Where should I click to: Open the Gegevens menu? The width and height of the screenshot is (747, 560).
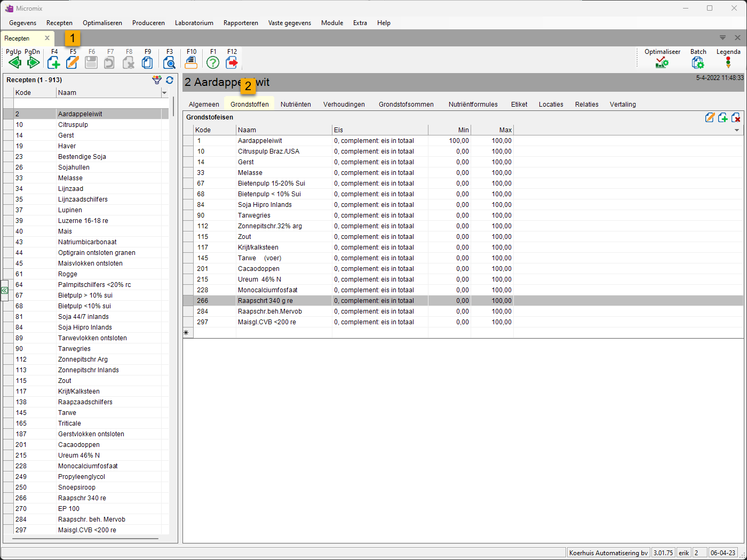click(23, 23)
